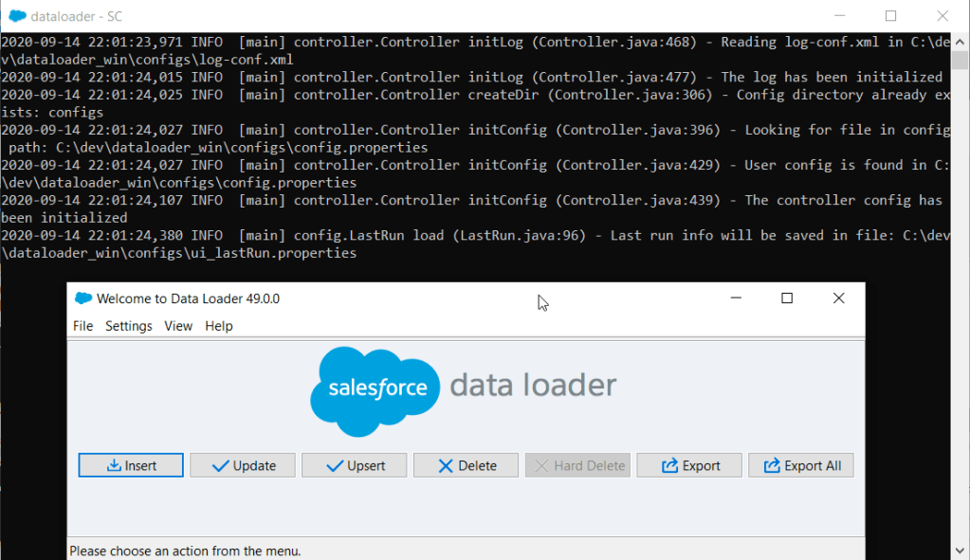Screen dimensions: 970x560
Task: Maximize the dataloader console window
Action: pos(890,16)
